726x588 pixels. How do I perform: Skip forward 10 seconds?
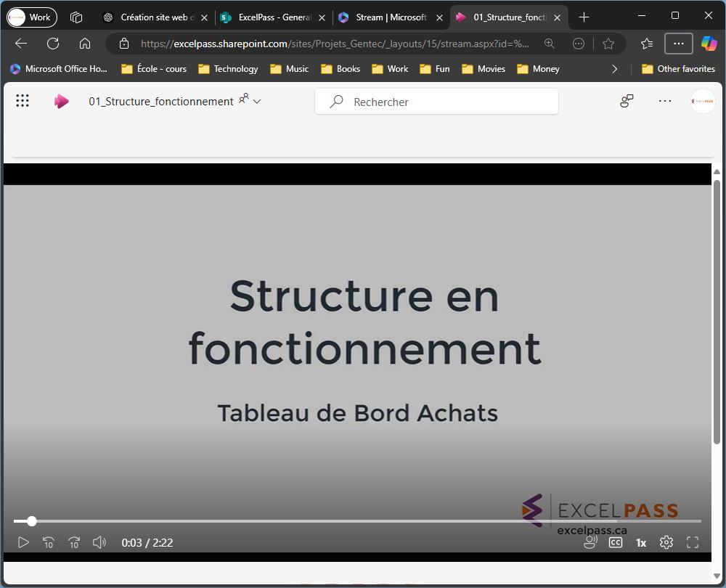point(74,542)
